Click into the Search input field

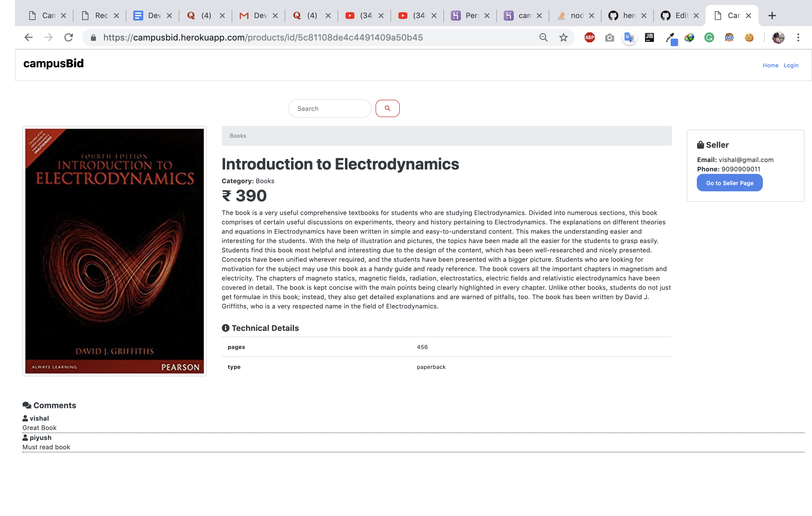click(x=329, y=109)
